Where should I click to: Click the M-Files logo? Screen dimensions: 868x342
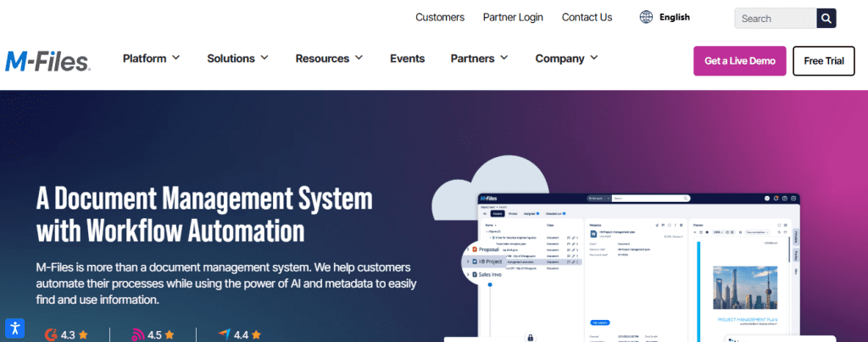[x=47, y=60]
